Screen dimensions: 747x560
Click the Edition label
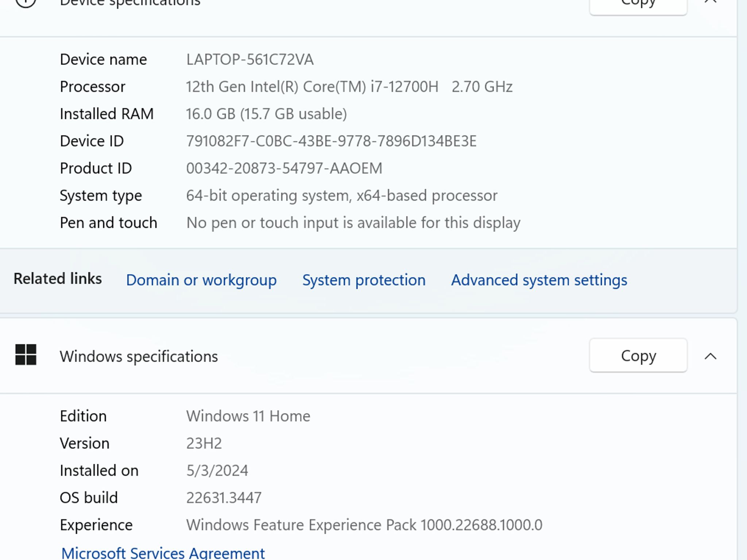coord(83,416)
